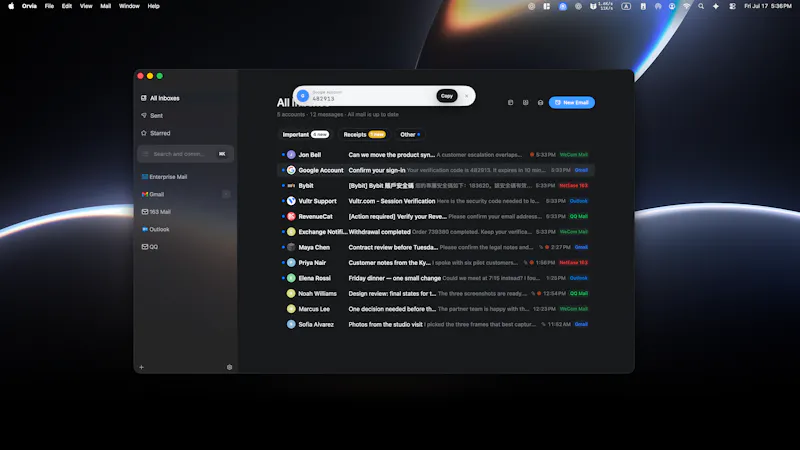Screen dimensions: 800x450
Task: Click the first toolbar icon left of New Email
Action: click(510, 103)
